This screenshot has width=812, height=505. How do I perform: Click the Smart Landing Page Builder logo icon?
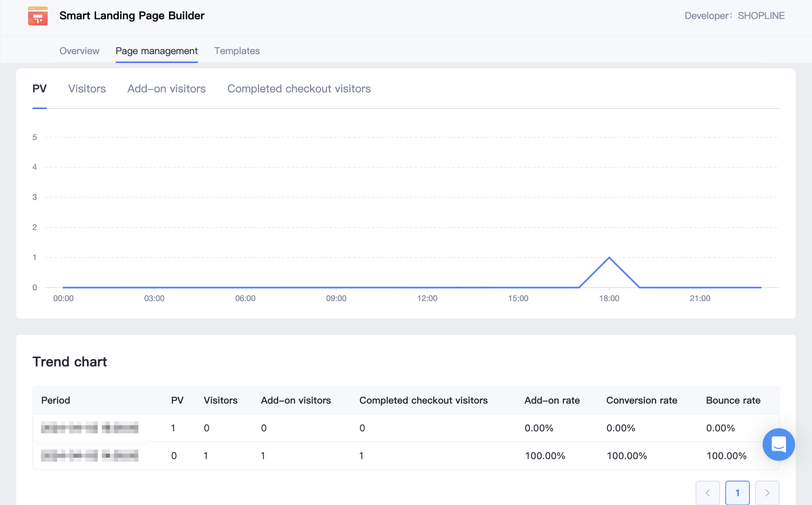(38, 16)
